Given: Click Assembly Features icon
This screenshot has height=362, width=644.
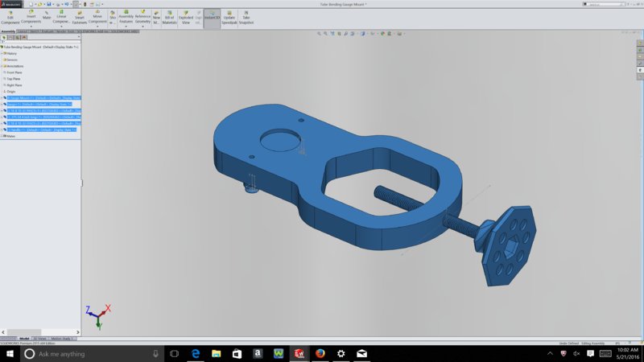Looking at the screenshot, I should pos(126,16).
